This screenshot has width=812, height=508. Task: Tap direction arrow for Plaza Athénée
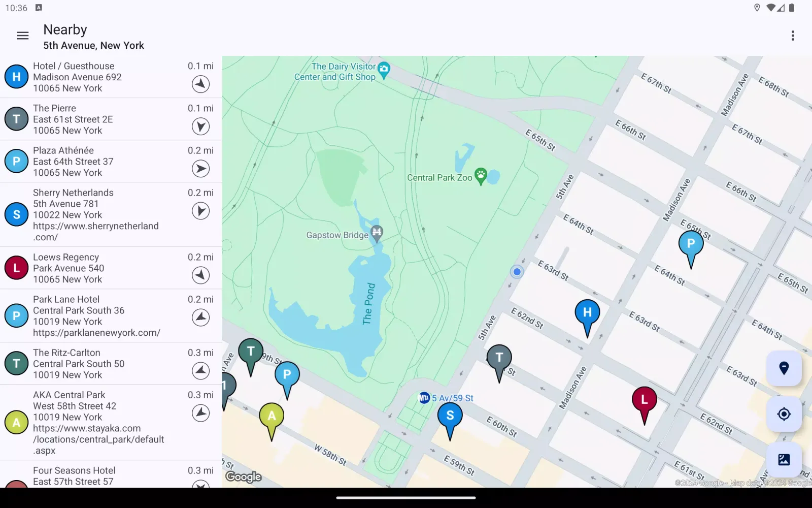[x=201, y=168]
